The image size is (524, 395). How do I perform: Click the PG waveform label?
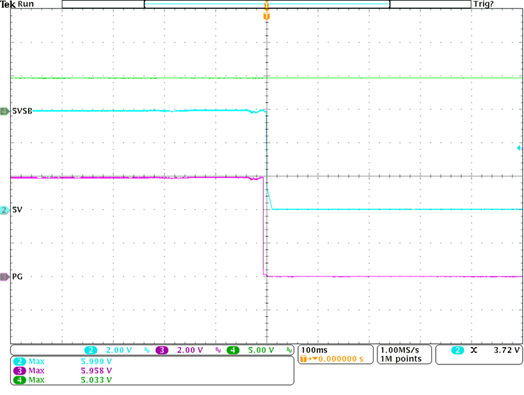(17, 277)
